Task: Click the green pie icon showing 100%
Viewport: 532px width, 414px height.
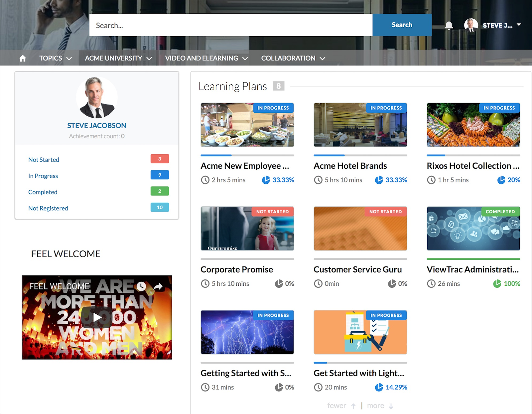Action: (497, 283)
